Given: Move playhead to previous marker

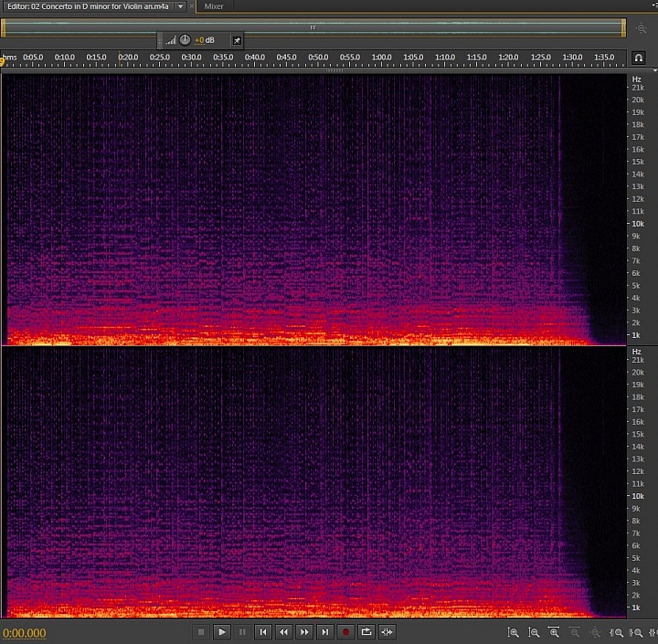Looking at the screenshot, I should (x=263, y=632).
